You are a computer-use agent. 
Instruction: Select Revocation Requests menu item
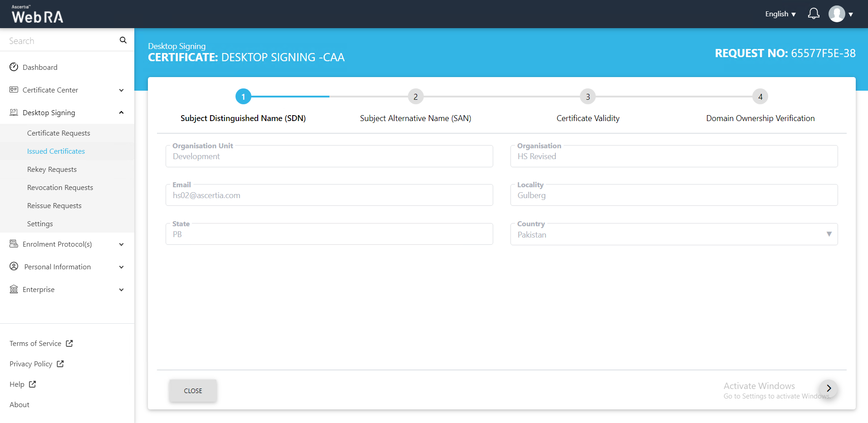tap(60, 187)
